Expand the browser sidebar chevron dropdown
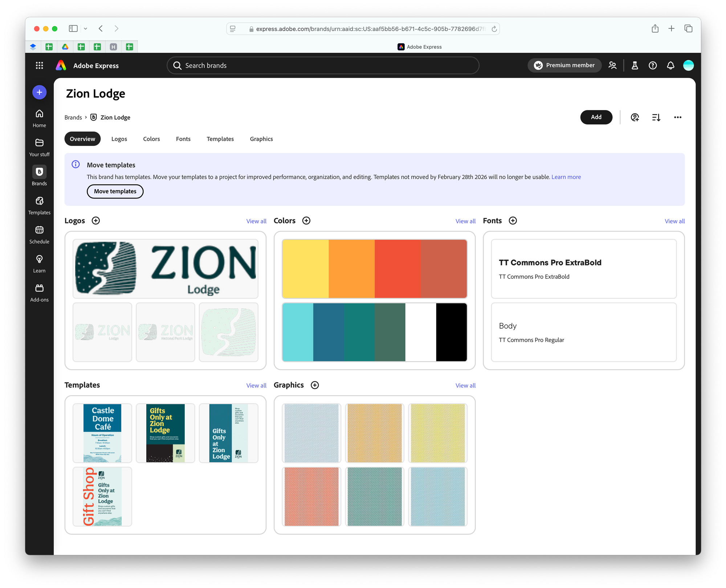The image size is (726, 588). click(86, 28)
